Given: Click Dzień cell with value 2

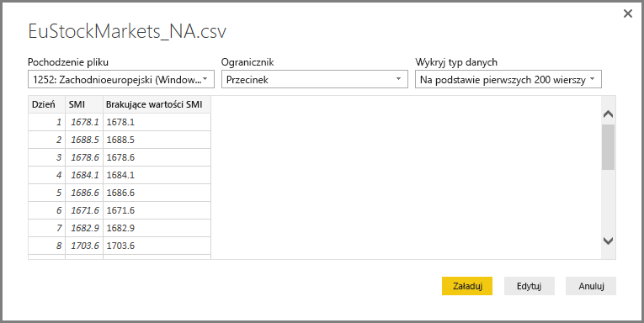Looking at the screenshot, I should tap(46, 140).
